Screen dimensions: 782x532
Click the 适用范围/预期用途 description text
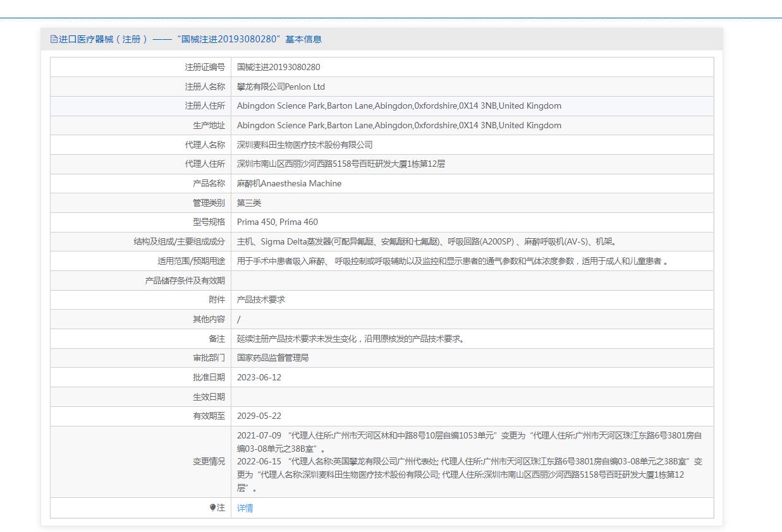[x=453, y=261]
